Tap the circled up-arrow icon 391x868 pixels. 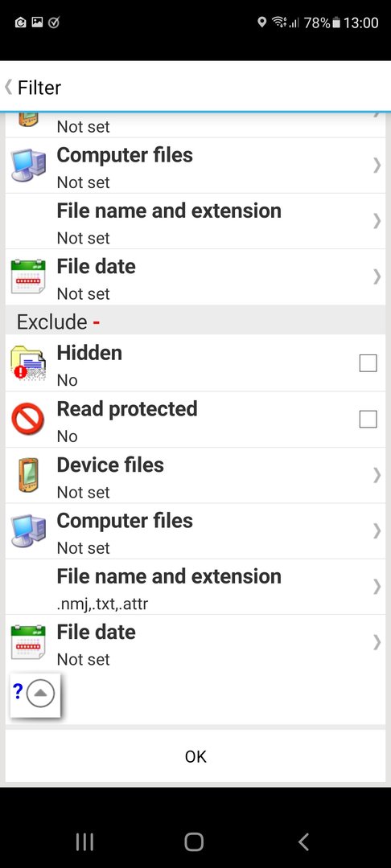click(40, 694)
